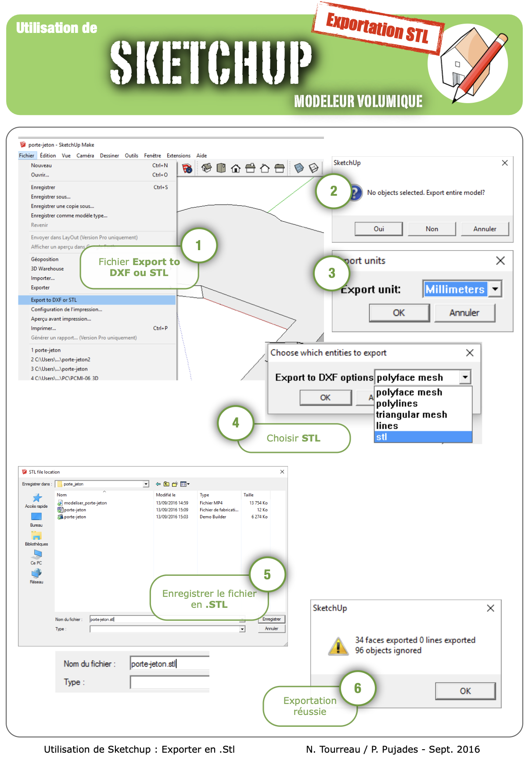Click Annuler in the Export units dialog
Screen dimensions: 532x761
click(x=464, y=313)
